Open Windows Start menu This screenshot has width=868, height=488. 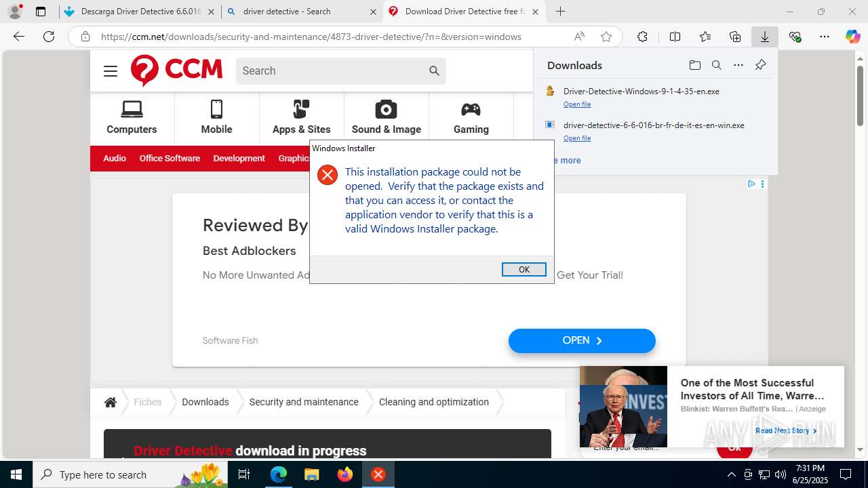(16, 474)
